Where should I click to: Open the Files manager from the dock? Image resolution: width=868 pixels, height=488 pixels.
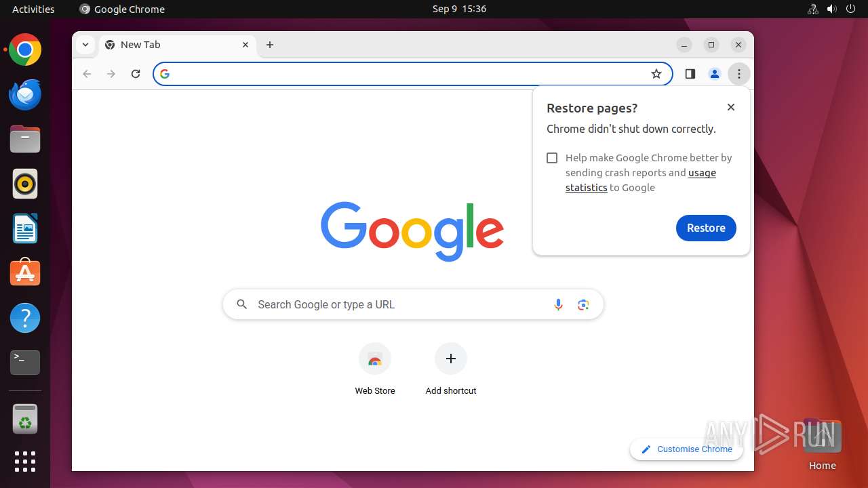pos(25,139)
